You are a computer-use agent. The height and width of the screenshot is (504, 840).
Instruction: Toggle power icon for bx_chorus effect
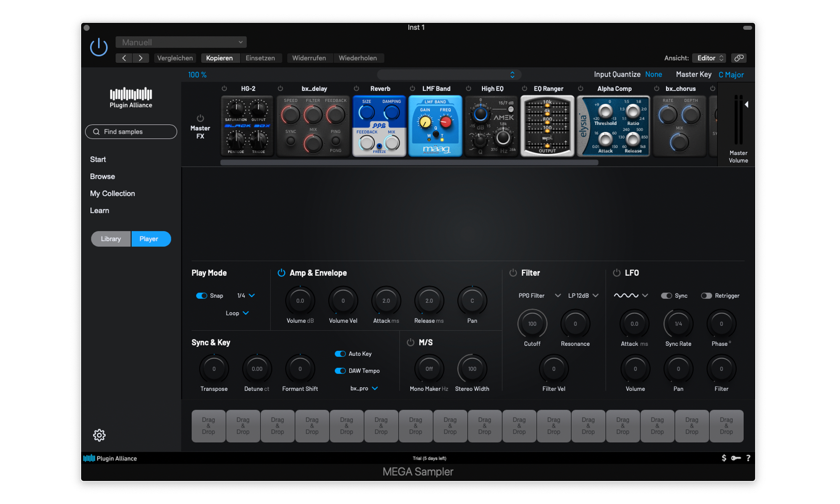click(656, 89)
